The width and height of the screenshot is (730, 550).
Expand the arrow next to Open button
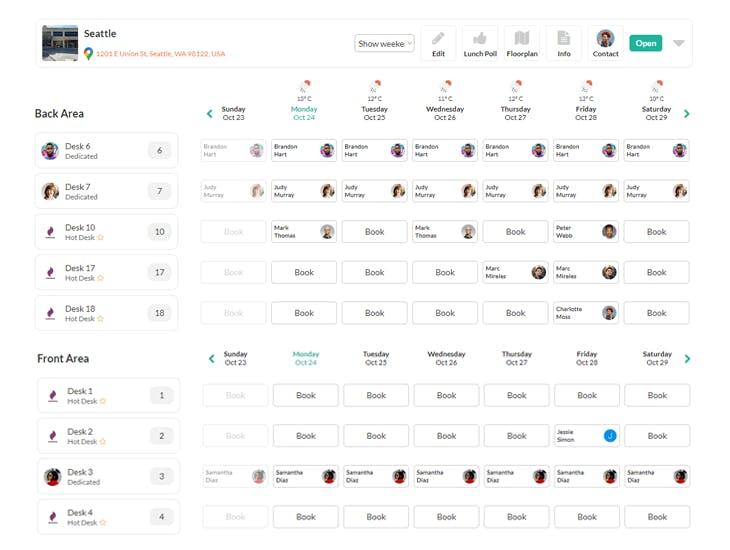(679, 43)
